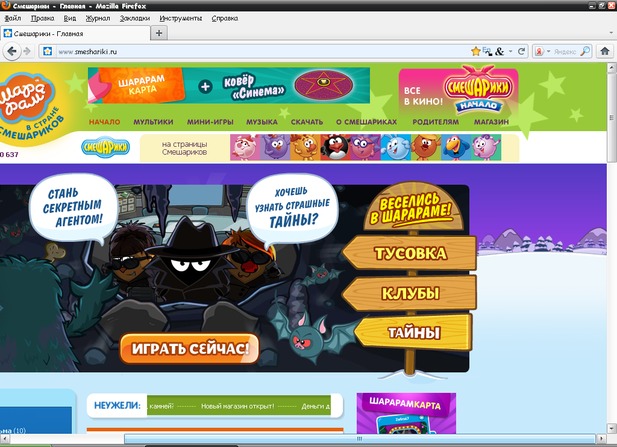Open a new tab with plus button
Image resolution: width=617 pixels, height=447 pixels.
[x=159, y=33]
